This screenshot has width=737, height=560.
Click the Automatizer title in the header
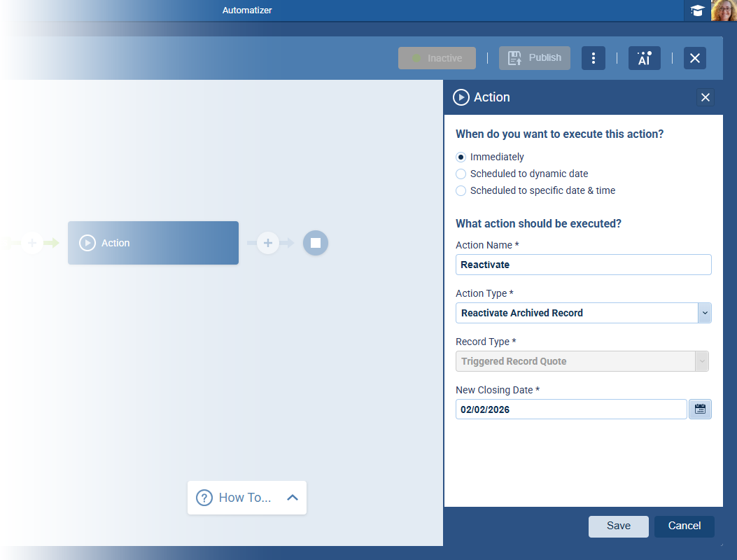pyautogui.click(x=246, y=10)
